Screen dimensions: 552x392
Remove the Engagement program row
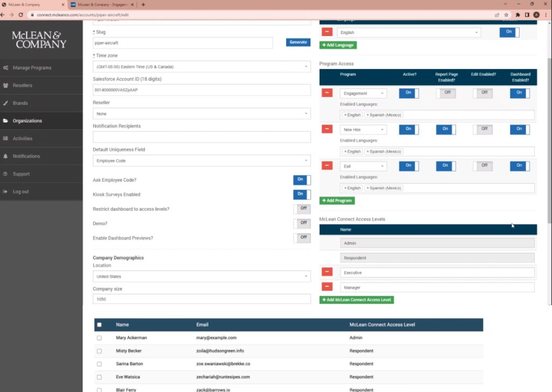(x=327, y=93)
